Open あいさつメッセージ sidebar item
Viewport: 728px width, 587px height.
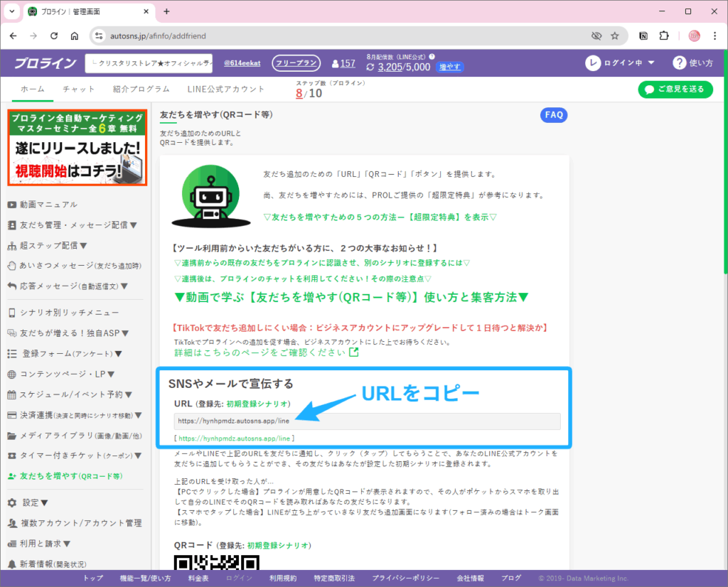click(74, 266)
